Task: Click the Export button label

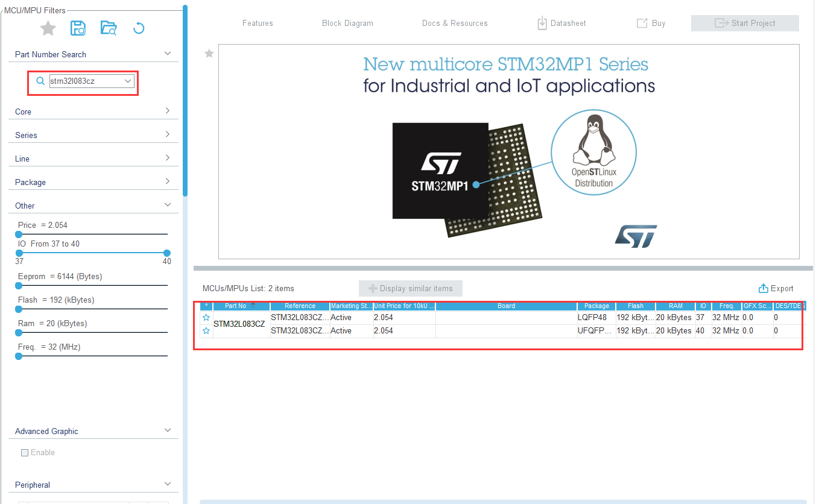Action: click(x=782, y=288)
